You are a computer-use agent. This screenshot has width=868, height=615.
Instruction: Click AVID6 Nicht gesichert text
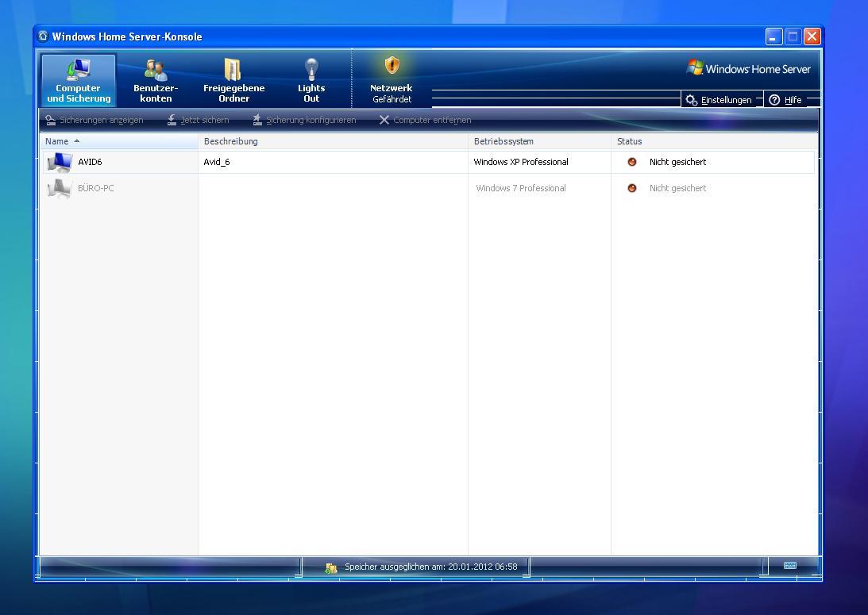pyautogui.click(x=677, y=162)
